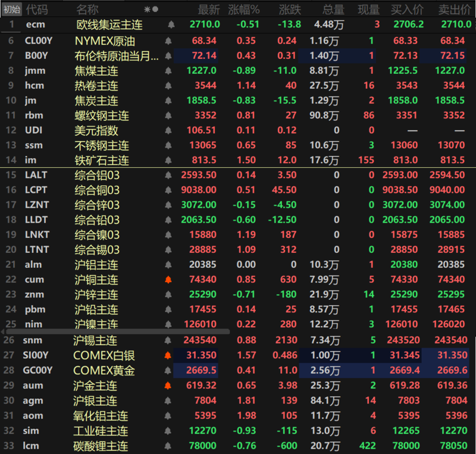Sort by 最新 price column header
The height and width of the screenshot is (454, 476).
(209, 10)
